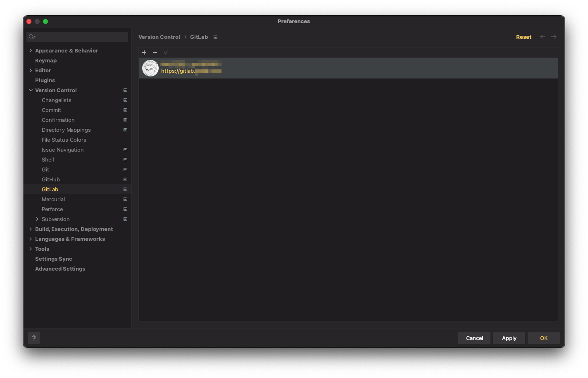
Task: Navigate back with left arrow
Action: tap(543, 37)
